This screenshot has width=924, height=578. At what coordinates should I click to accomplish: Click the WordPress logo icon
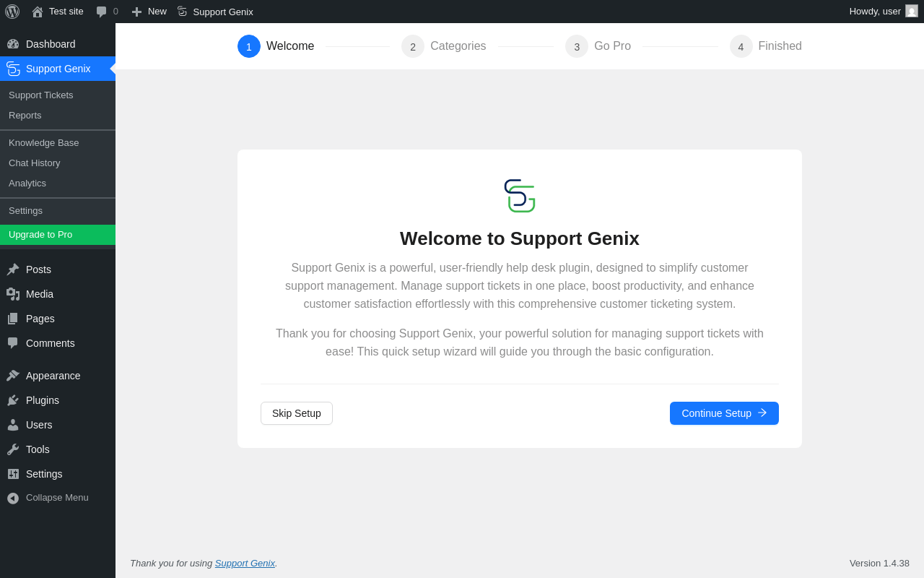[12, 12]
